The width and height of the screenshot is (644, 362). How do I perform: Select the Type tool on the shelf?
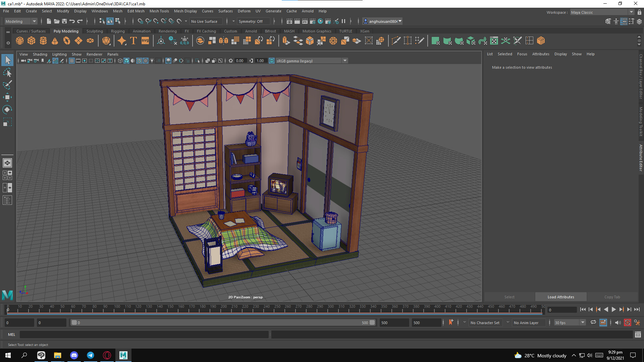coord(133,41)
